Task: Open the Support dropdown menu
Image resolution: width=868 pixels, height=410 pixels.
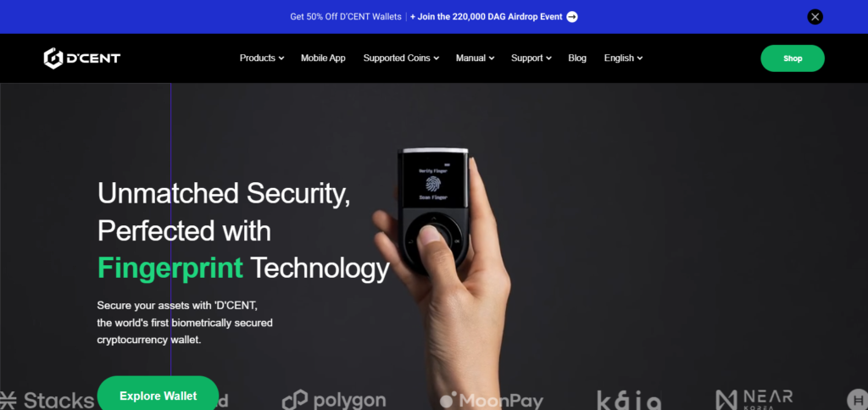Action: [531, 58]
